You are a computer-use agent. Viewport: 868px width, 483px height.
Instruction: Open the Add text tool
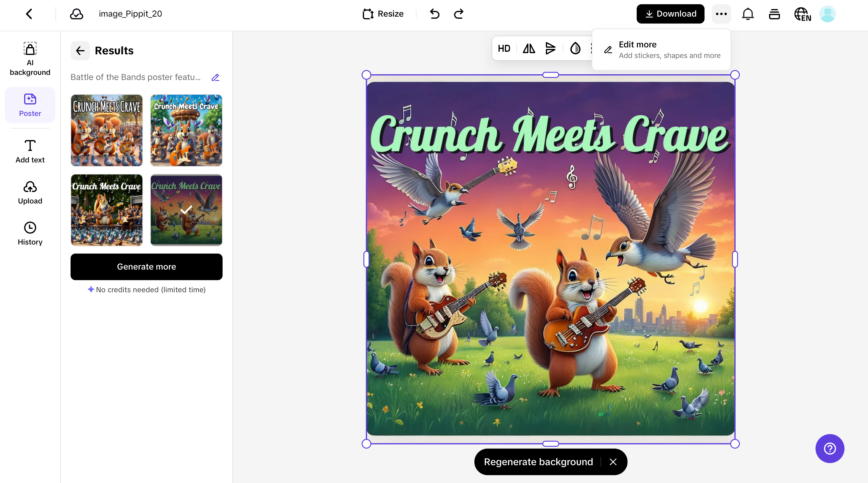(30, 152)
